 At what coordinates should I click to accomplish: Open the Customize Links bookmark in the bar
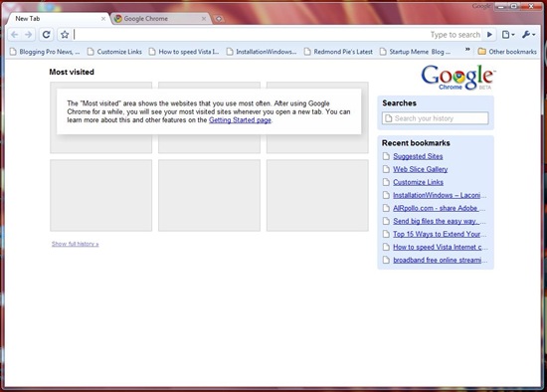[114, 52]
